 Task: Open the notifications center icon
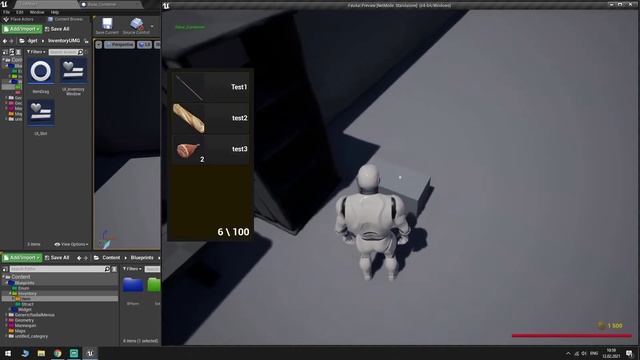629,353
